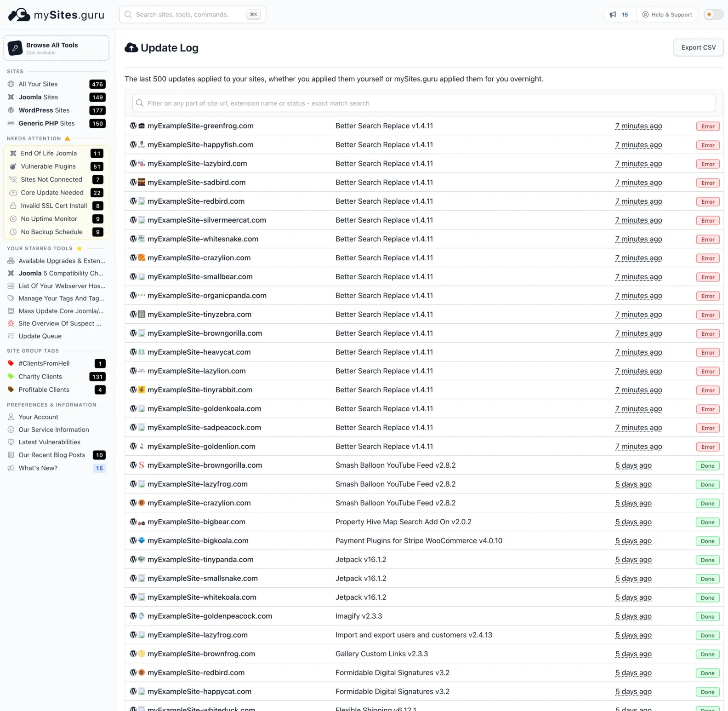Open Mass Update Core Joomla tool
The height and width of the screenshot is (711, 728).
point(57,311)
